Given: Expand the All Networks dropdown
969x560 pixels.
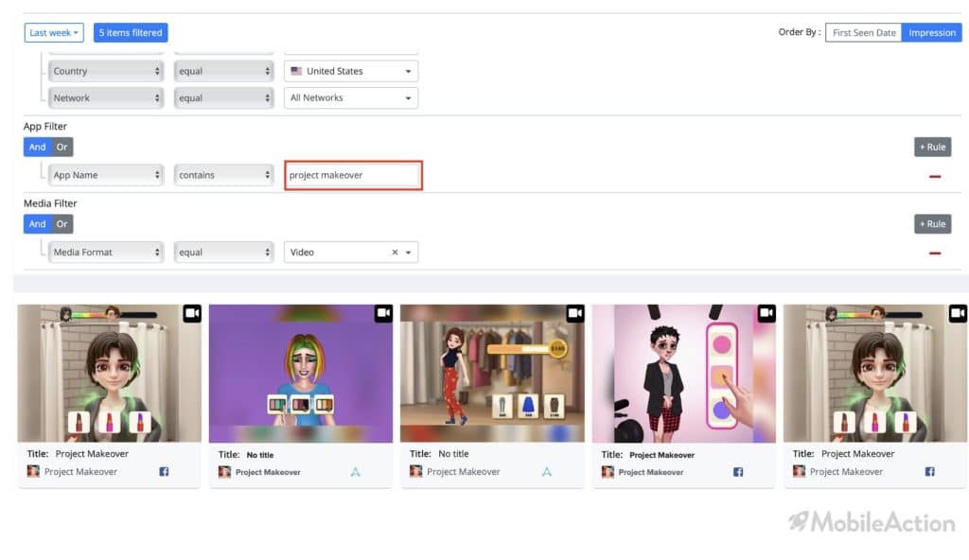Looking at the screenshot, I should 351,97.
